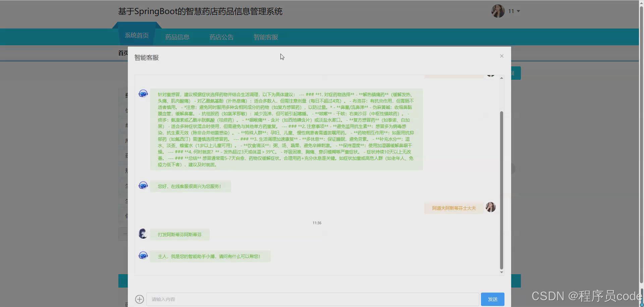Click the avatar next to the 阿道夫阿斯蒂芬大夫 message
The image size is (644, 307).
click(490, 207)
